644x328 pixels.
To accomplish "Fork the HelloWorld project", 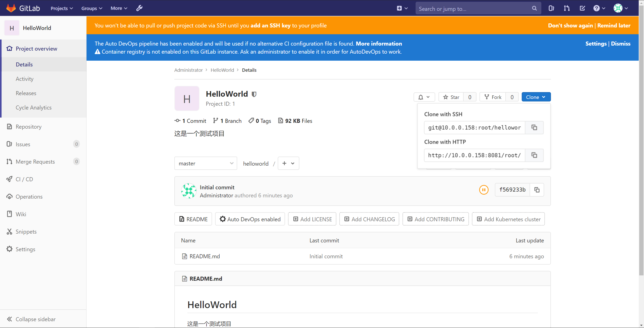I will point(493,97).
